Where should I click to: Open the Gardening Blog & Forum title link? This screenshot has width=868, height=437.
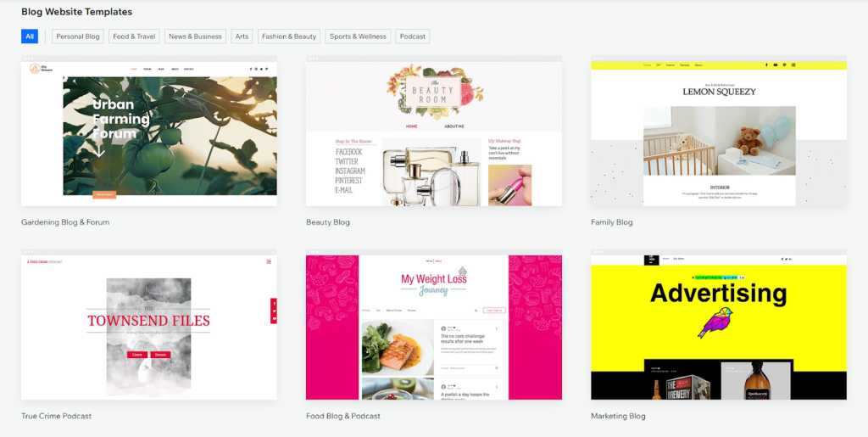pos(65,222)
